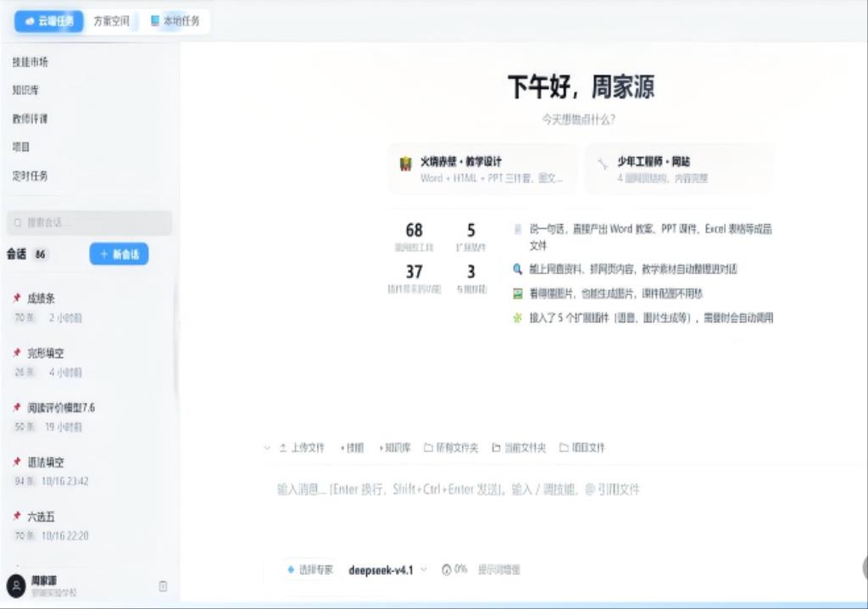Go to 教师评课 in the sidebar
The image size is (868, 609).
(x=30, y=119)
